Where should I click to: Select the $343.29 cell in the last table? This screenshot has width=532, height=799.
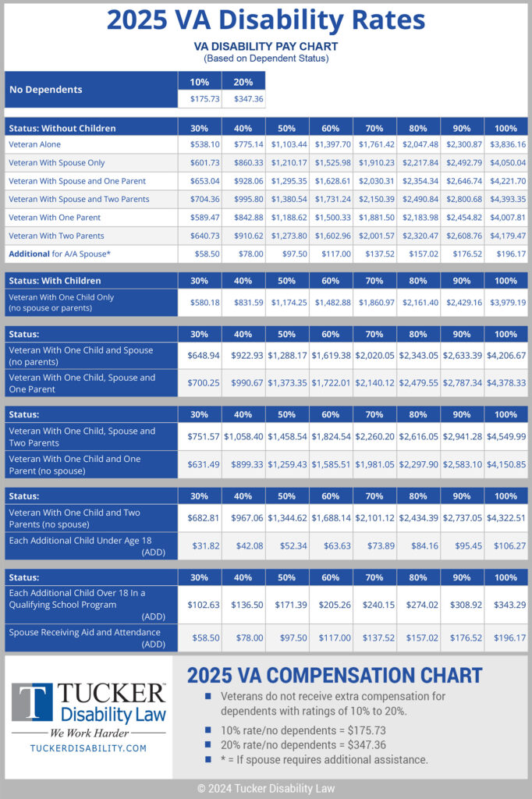505,605
